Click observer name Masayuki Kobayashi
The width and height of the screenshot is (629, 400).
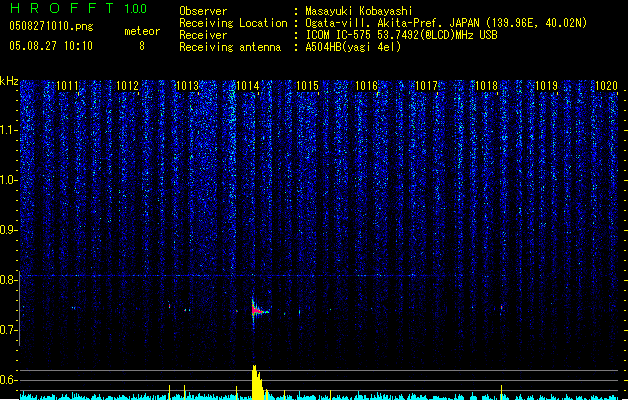tap(359, 11)
